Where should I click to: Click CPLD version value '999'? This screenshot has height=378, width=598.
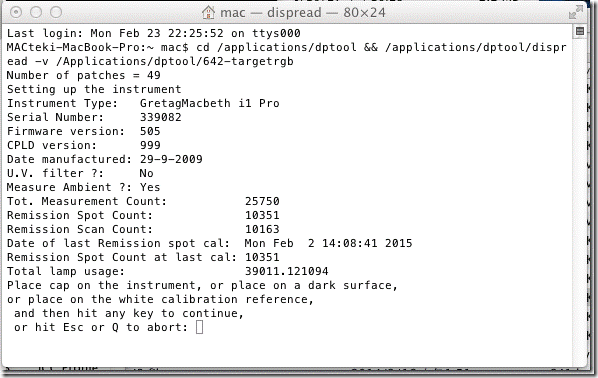tap(150, 145)
